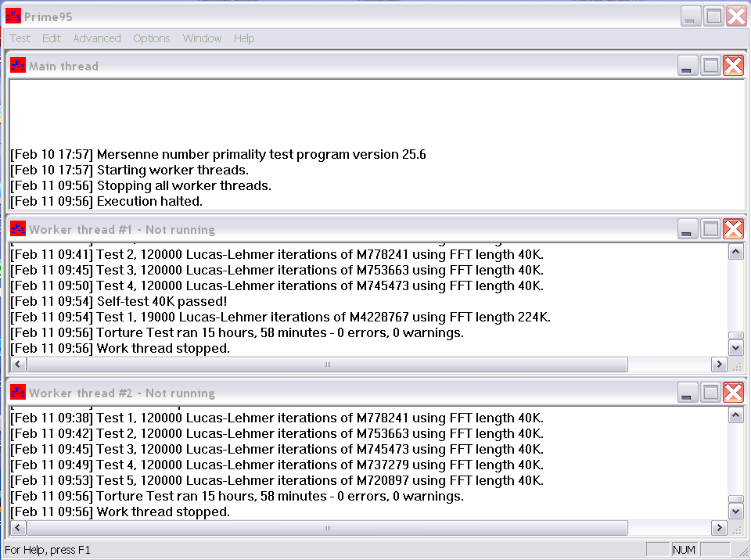The height and width of the screenshot is (560, 751).
Task: Click the Prime95 main window title text
Action: point(49,16)
